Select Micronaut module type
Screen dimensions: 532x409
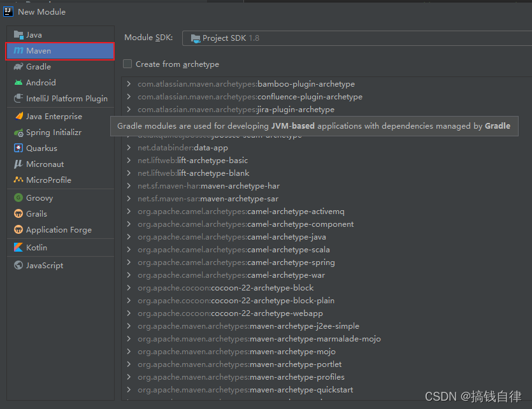pyautogui.click(x=61, y=164)
